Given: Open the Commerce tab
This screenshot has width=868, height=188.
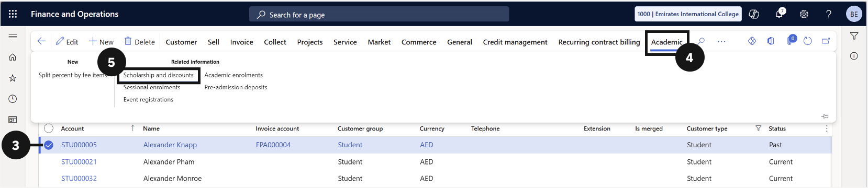Looking at the screenshot, I should click(x=419, y=42).
